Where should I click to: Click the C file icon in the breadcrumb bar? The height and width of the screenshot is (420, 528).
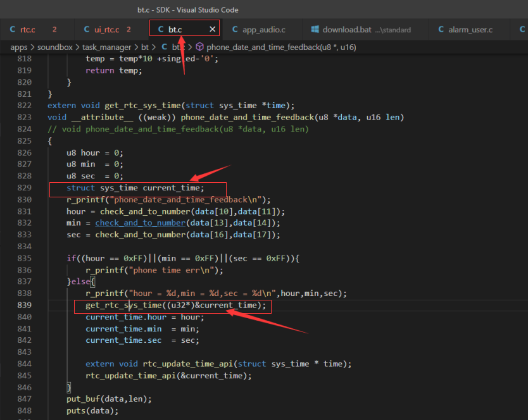pos(165,47)
